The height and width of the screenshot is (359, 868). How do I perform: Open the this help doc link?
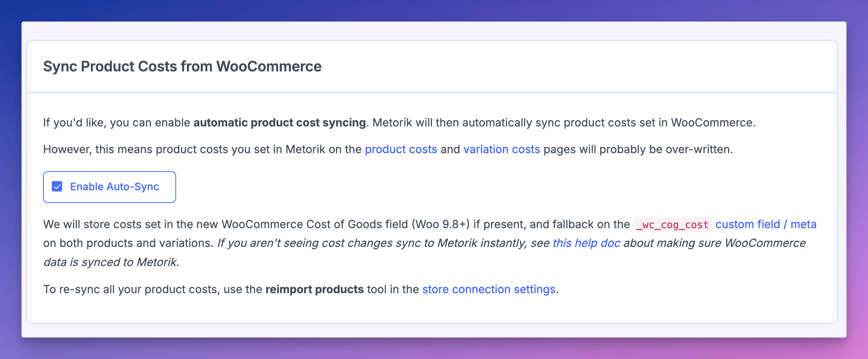[x=586, y=243]
